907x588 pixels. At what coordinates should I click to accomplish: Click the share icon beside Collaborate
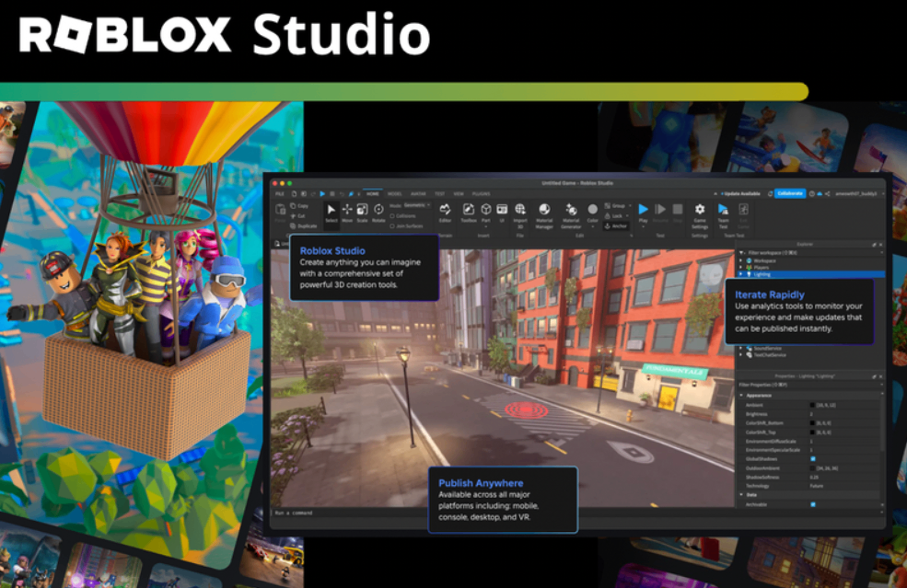(827, 193)
